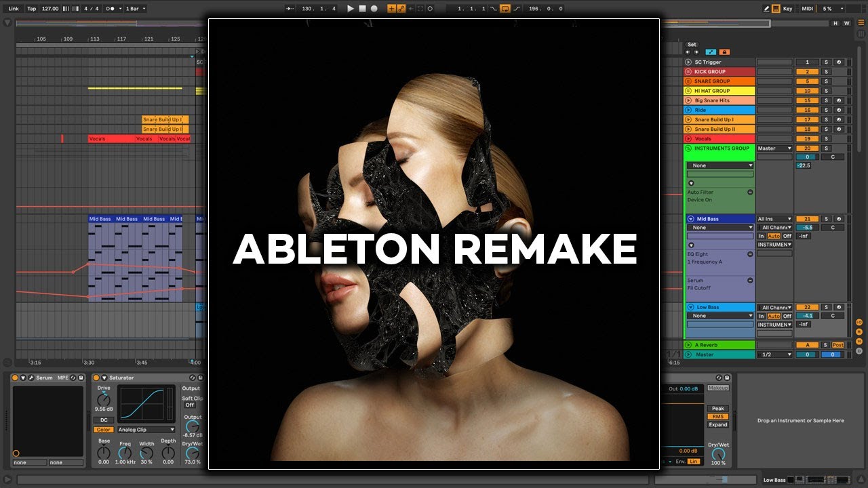Switch to Arrangement View selector icon
This screenshot has height=488, width=868.
tap(861, 23)
